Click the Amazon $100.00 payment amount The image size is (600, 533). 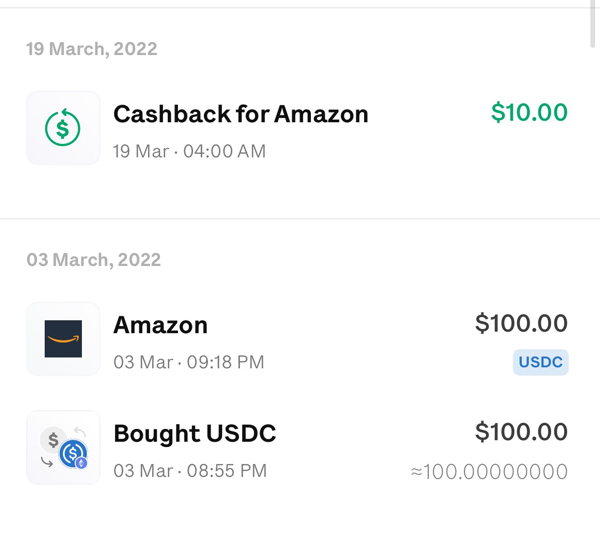[521, 323]
